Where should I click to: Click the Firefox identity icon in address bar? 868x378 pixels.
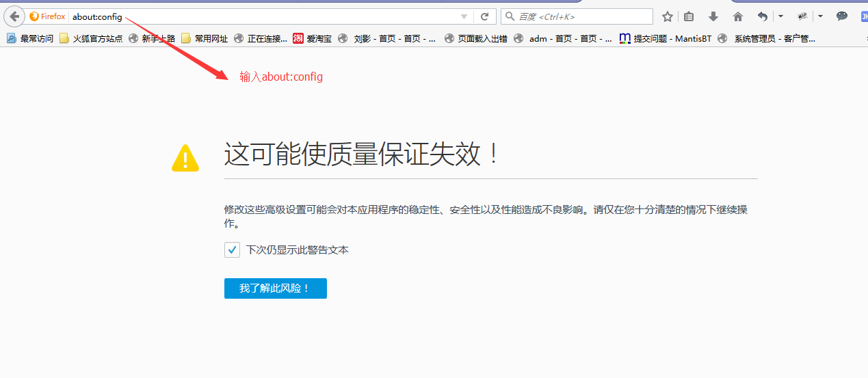47,16
